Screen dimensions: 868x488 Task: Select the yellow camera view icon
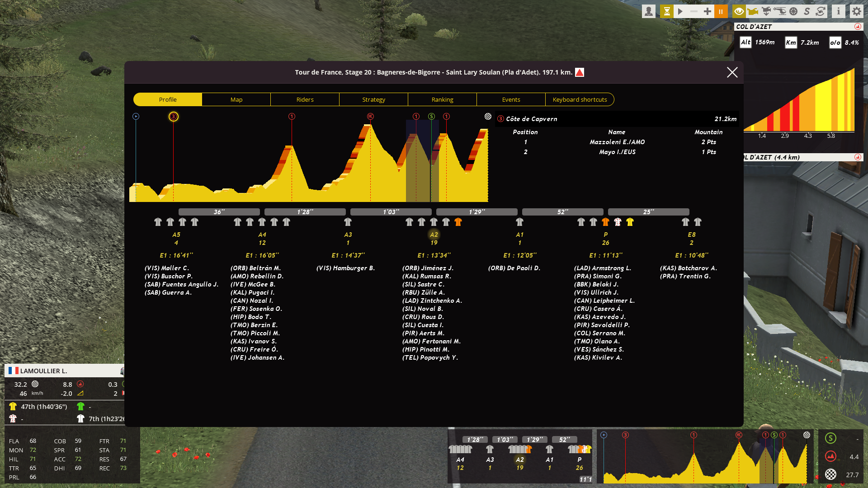click(x=753, y=11)
